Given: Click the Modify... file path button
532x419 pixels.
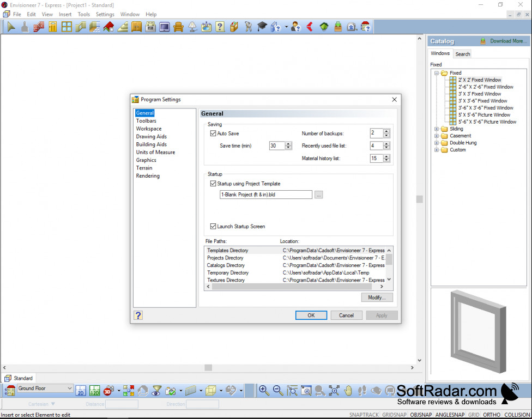Looking at the screenshot, I should [x=377, y=297].
